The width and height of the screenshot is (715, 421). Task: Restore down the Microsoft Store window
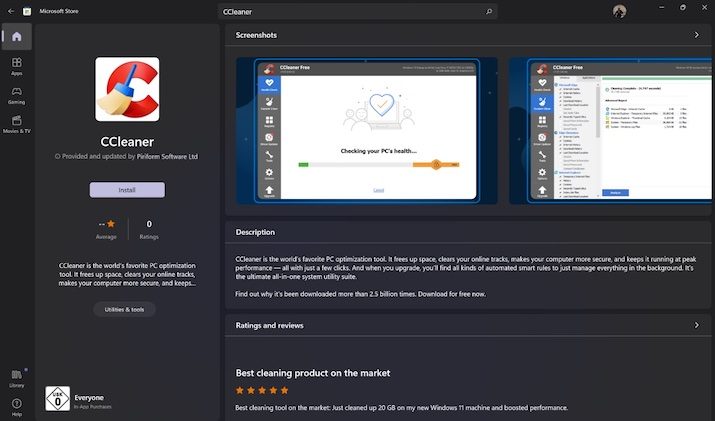(683, 8)
